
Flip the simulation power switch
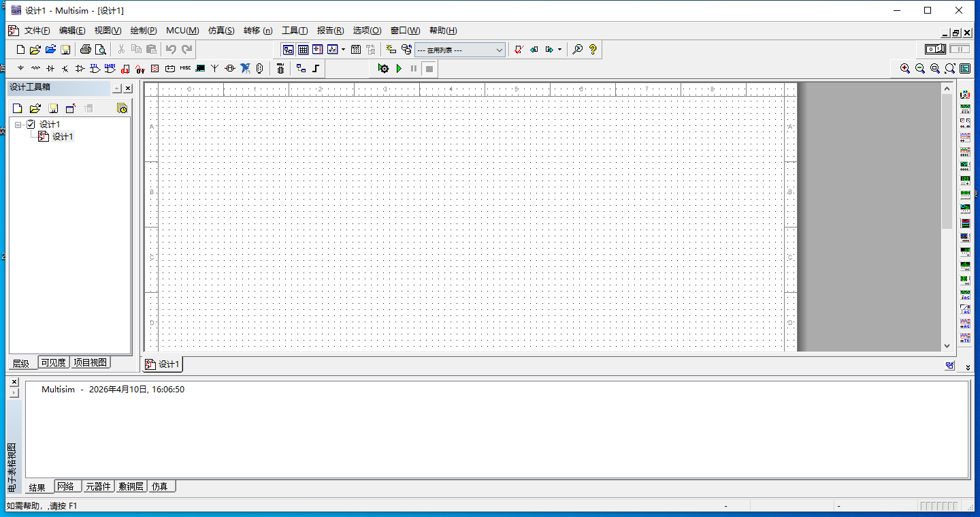935,49
